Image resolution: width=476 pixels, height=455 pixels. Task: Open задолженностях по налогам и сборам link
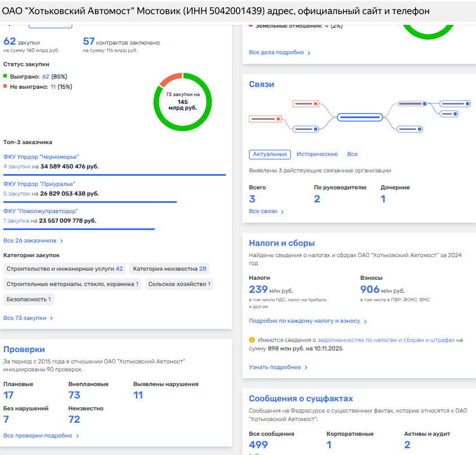tap(386, 340)
